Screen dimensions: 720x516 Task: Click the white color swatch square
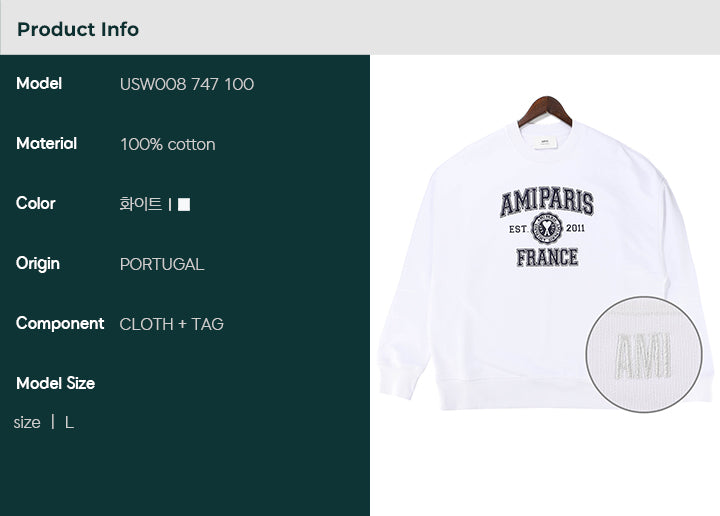click(184, 204)
